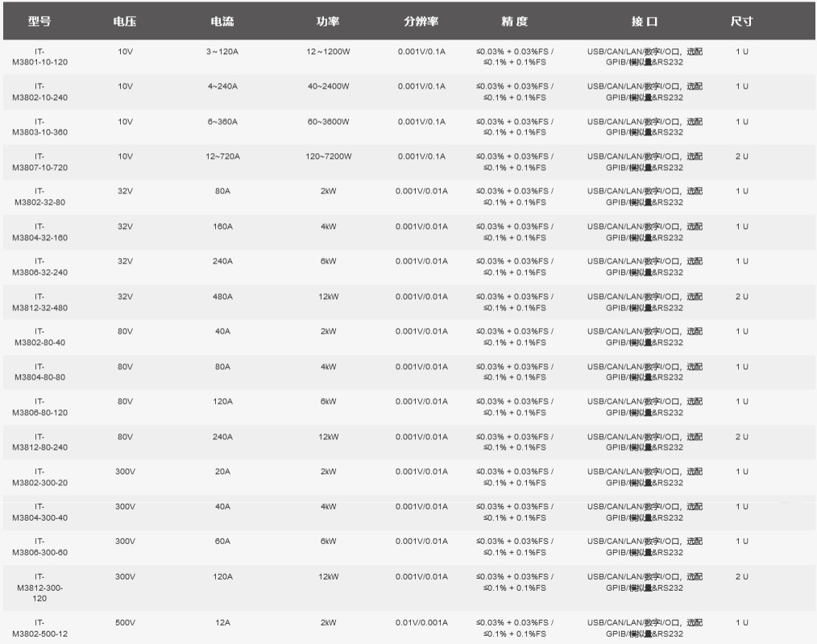
Task: Click the 40~2400W power value
Action: pyautogui.click(x=328, y=86)
